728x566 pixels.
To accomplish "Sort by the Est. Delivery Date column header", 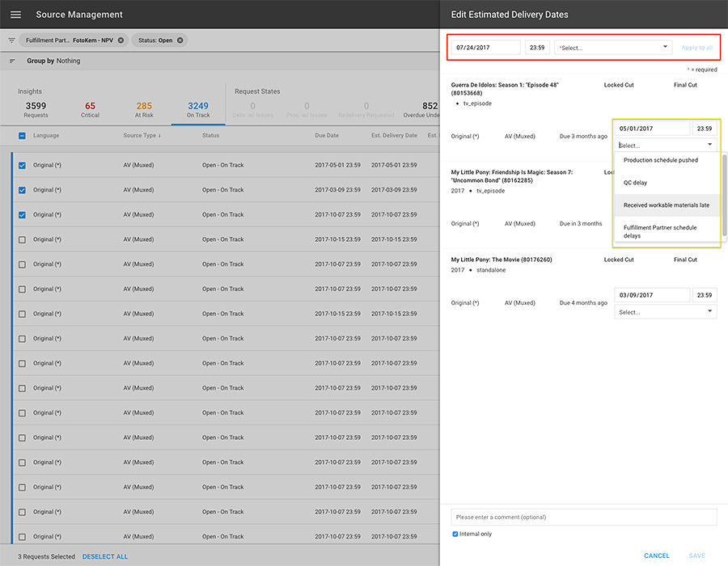I will pyautogui.click(x=394, y=136).
